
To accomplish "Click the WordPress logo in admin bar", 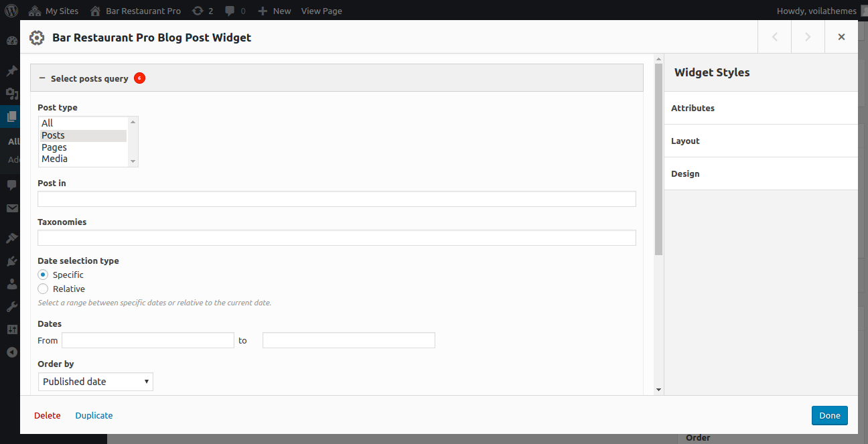I will pos(11,11).
